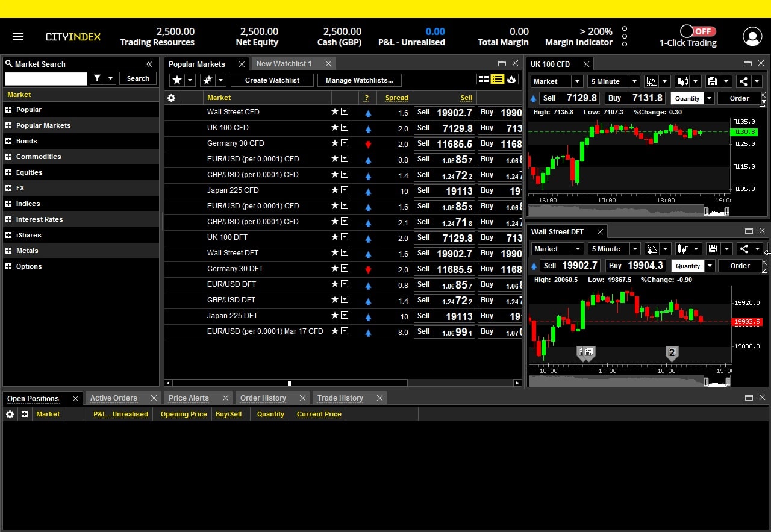Click the Market Search input field
Viewport: 771px width, 532px height.
pyautogui.click(x=46, y=79)
